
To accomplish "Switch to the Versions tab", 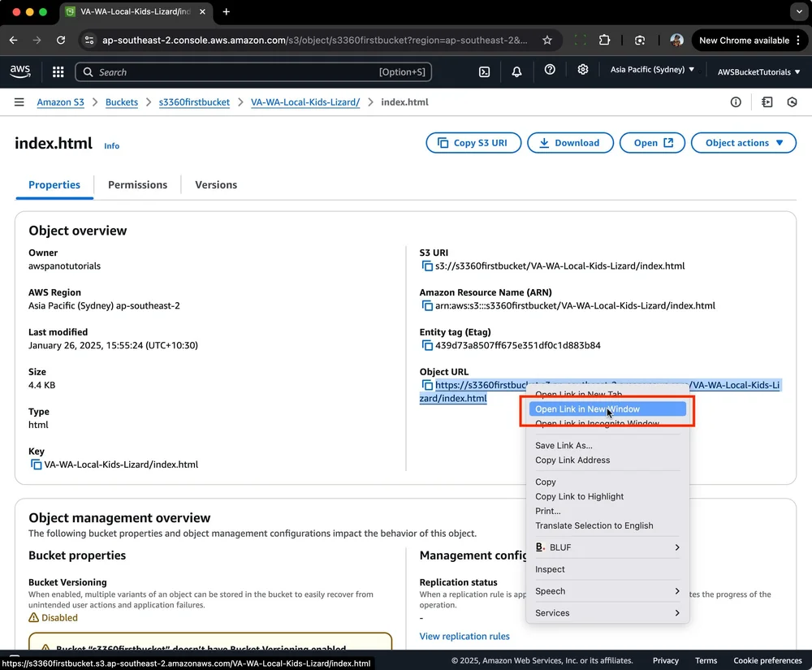I will pyautogui.click(x=216, y=185).
